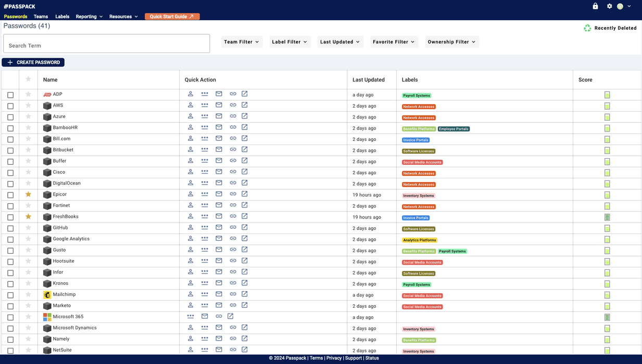642x364 pixels.
Task: Click the lock icon in top bar
Action: pos(595,6)
